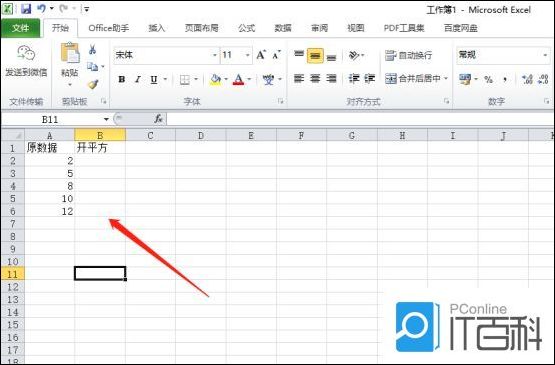Click the 粘贴 paste clipboard icon

[x=70, y=53]
